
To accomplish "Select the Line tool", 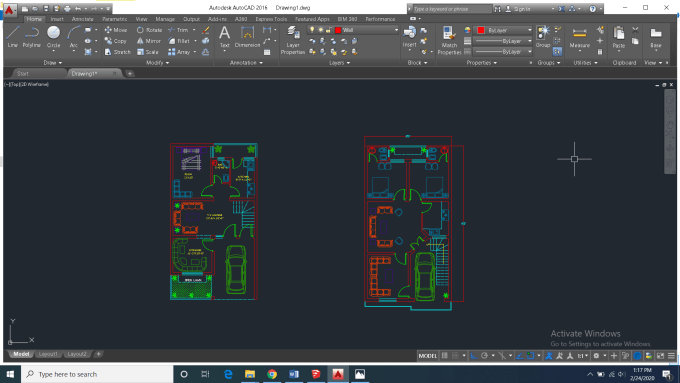I will click(x=13, y=36).
